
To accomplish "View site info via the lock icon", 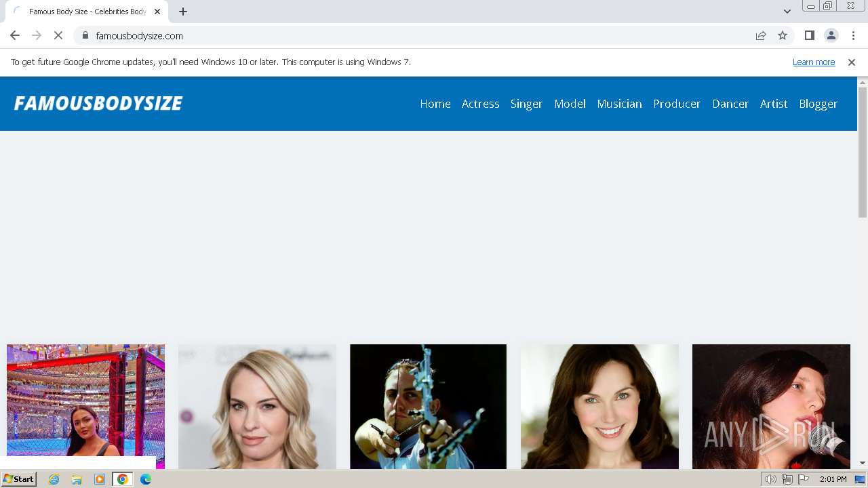I will [85, 36].
